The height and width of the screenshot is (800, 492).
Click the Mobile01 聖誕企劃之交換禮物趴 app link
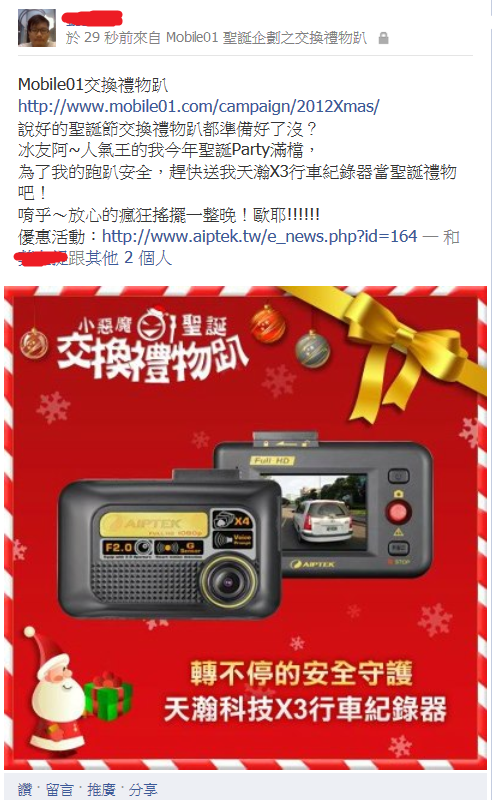tap(266, 38)
